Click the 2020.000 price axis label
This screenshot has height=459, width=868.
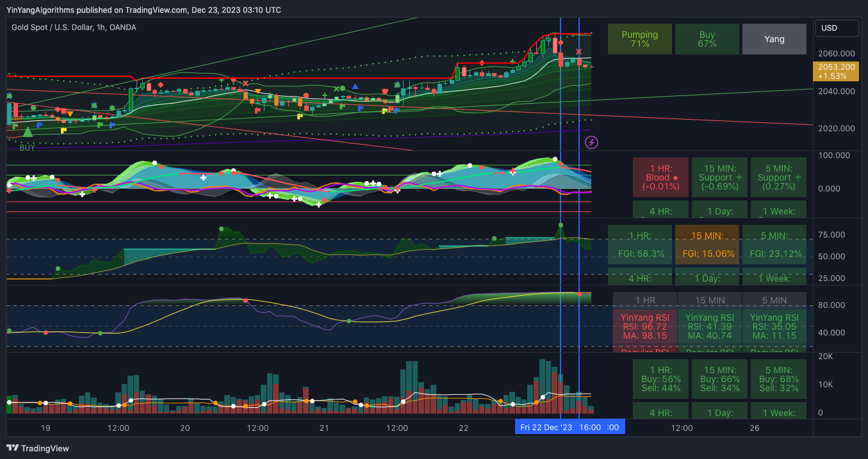click(x=838, y=128)
